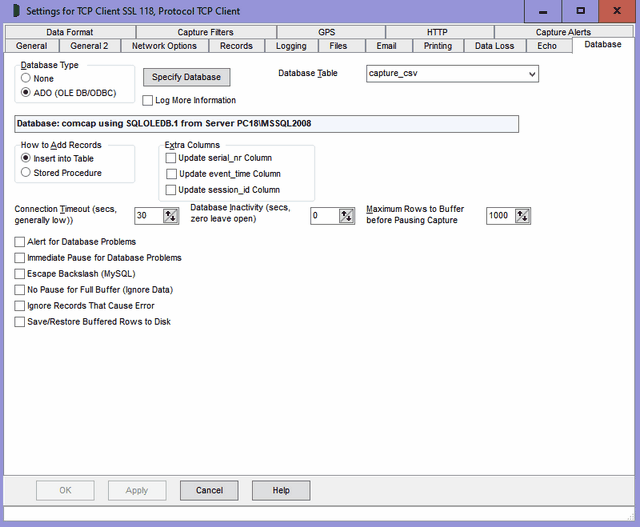This screenshot has width=640, height=527.
Task: Switch to the Data Format tab
Action: coord(70,32)
